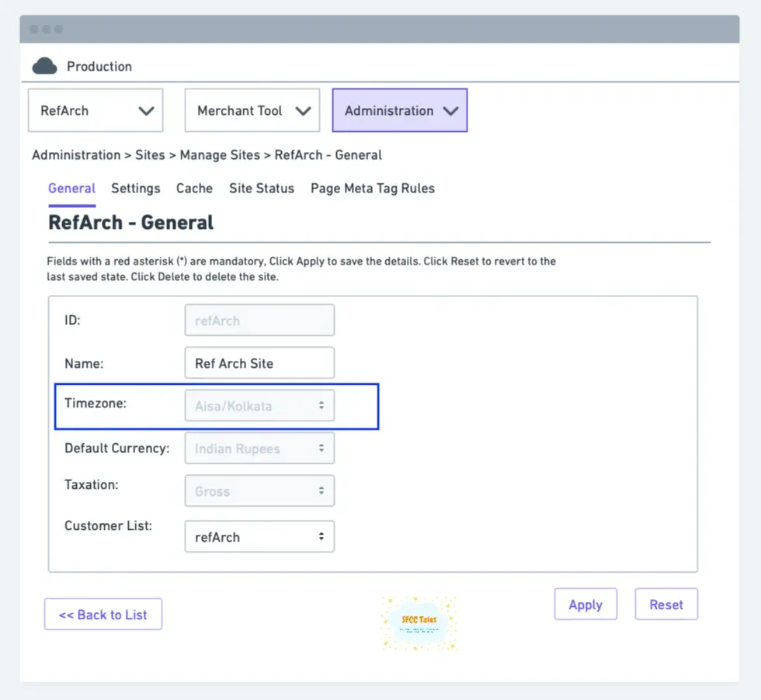Click the Name field containing Ref Arch Site

coord(259,362)
